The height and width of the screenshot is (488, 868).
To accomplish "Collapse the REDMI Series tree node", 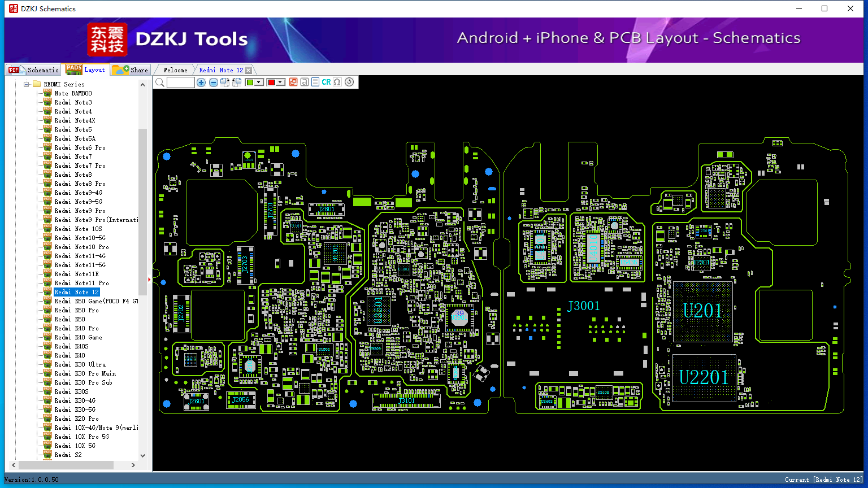I will (26, 84).
